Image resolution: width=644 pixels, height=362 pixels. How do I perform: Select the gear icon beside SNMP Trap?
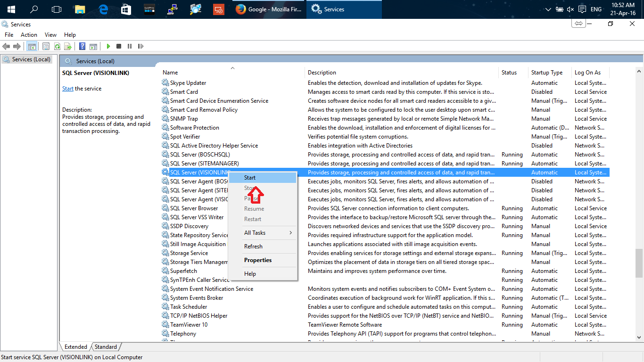[165, 118]
